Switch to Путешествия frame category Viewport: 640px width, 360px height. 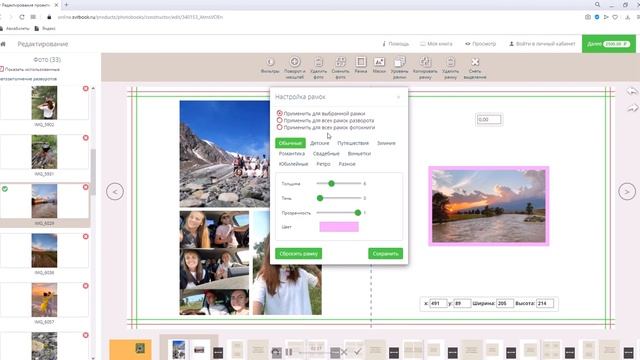pos(353,143)
